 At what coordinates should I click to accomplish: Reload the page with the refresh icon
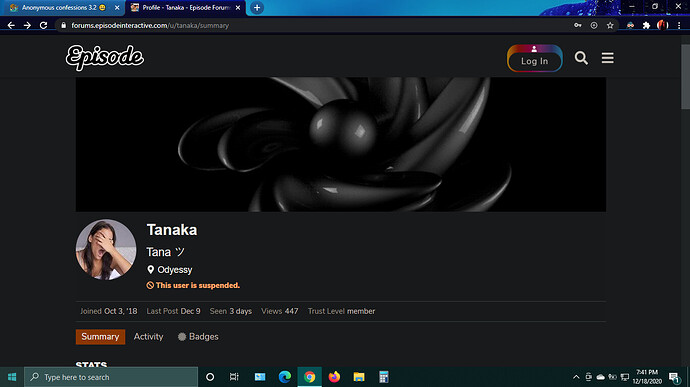pyautogui.click(x=43, y=26)
